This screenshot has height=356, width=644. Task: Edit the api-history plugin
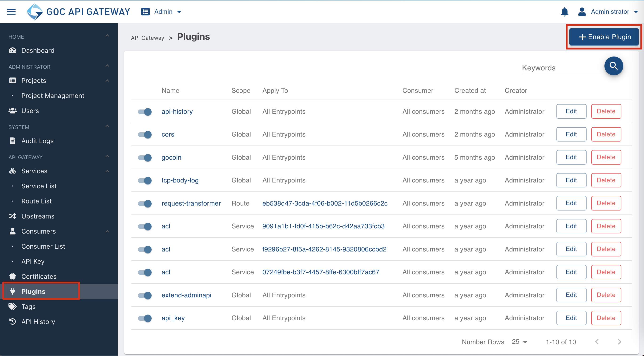tap(571, 111)
